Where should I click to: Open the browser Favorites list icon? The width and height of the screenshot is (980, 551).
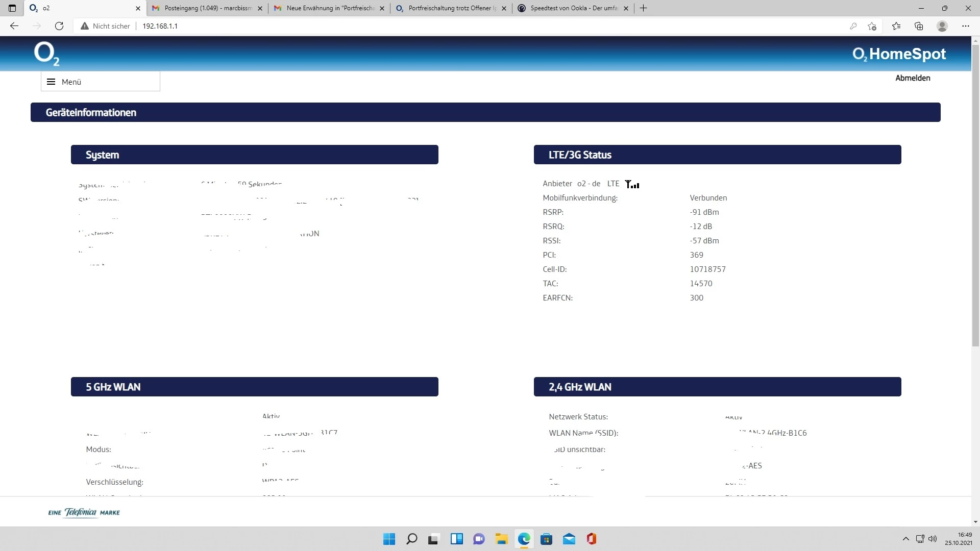coord(896,26)
